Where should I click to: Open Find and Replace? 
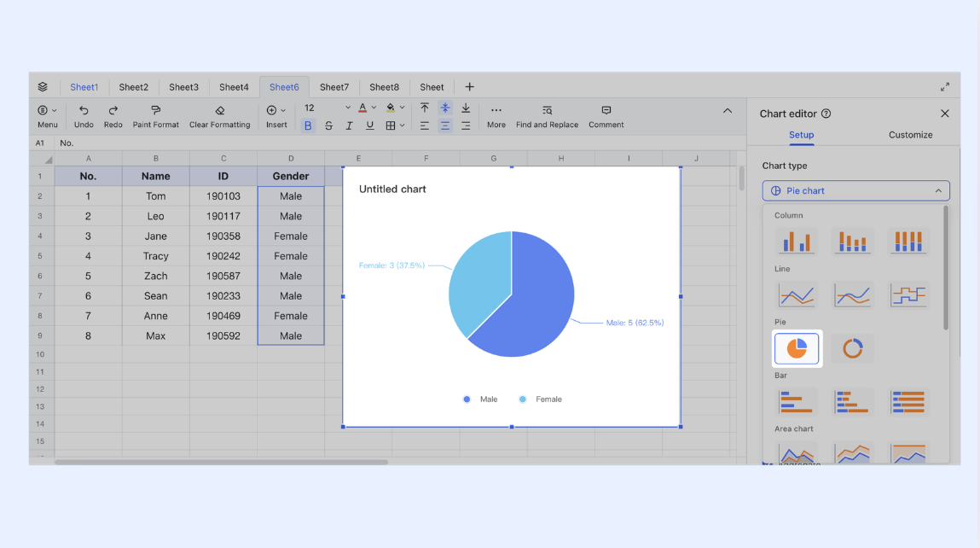pos(547,116)
